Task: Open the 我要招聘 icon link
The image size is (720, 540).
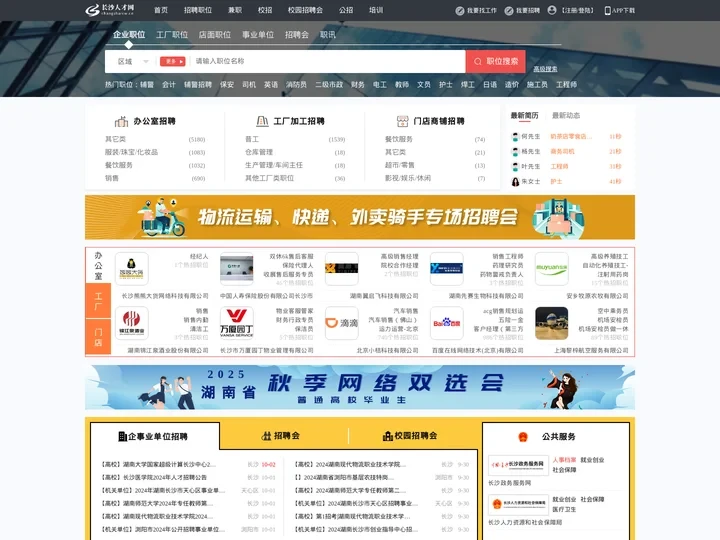Action: (509, 11)
